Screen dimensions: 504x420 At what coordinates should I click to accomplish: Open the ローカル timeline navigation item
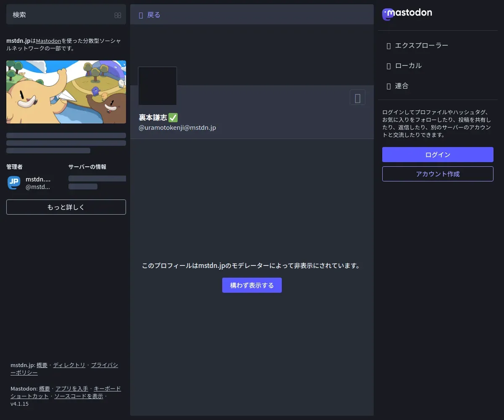(438, 66)
